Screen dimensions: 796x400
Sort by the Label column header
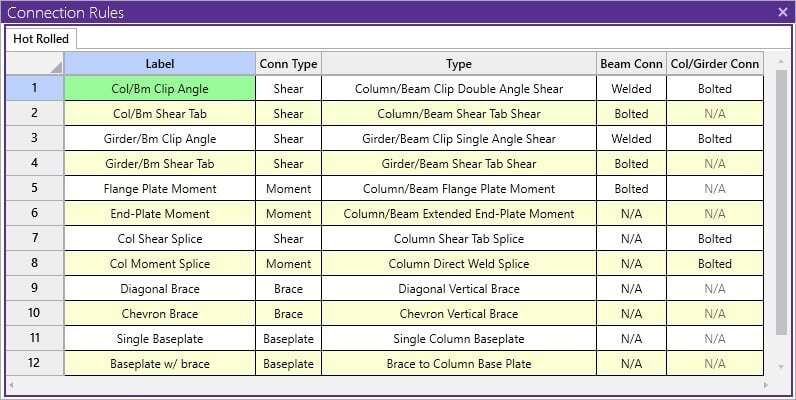160,64
